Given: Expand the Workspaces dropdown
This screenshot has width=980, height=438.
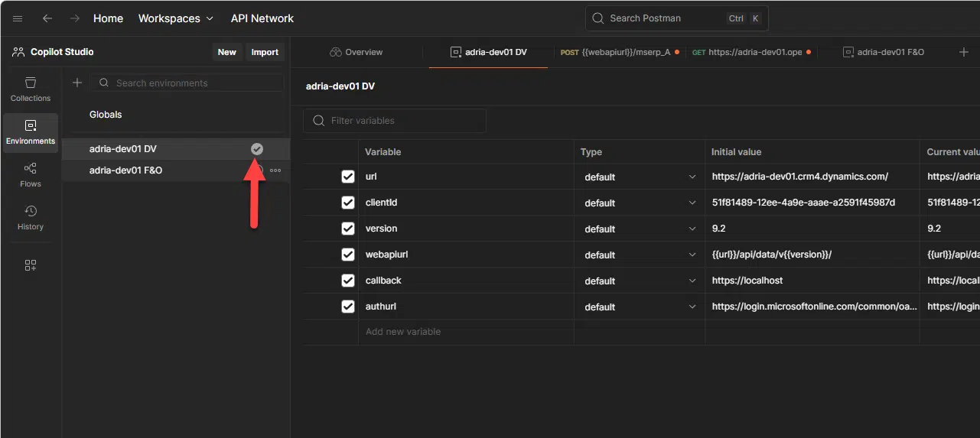Looking at the screenshot, I should coord(176,18).
